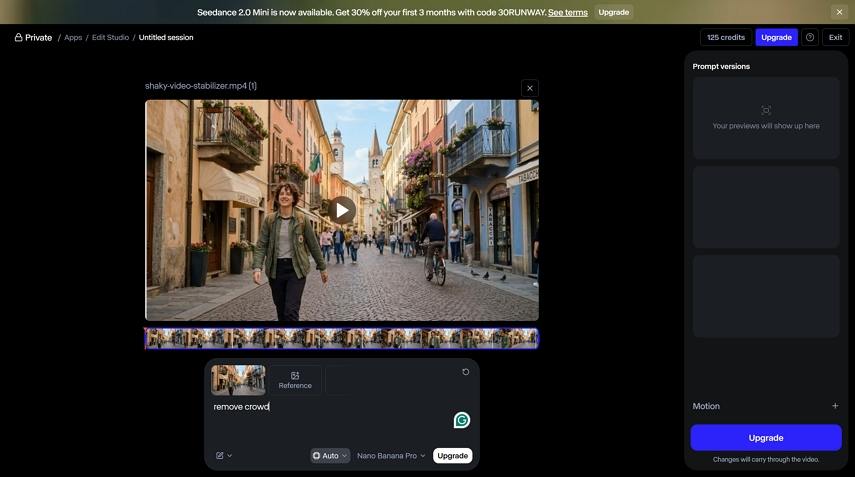Go to Apps in the breadcrumb
855x477 pixels.
pyautogui.click(x=73, y=37)
